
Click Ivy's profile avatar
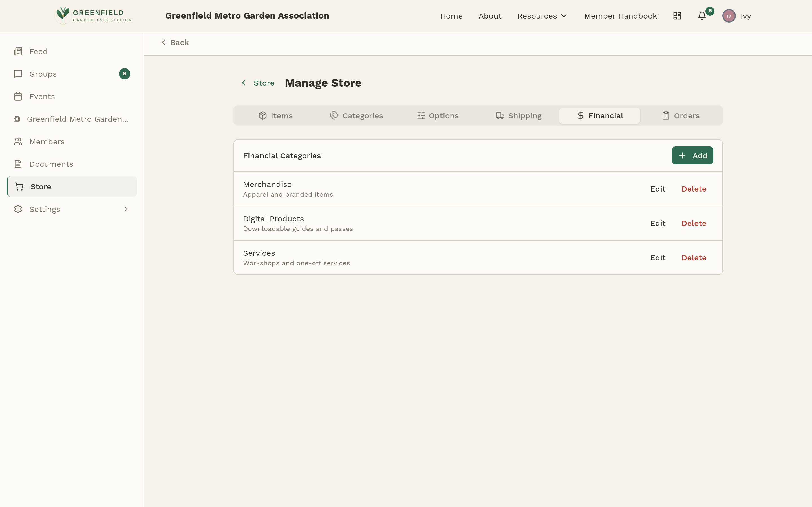pyautogui.click(x=729, y=16)
